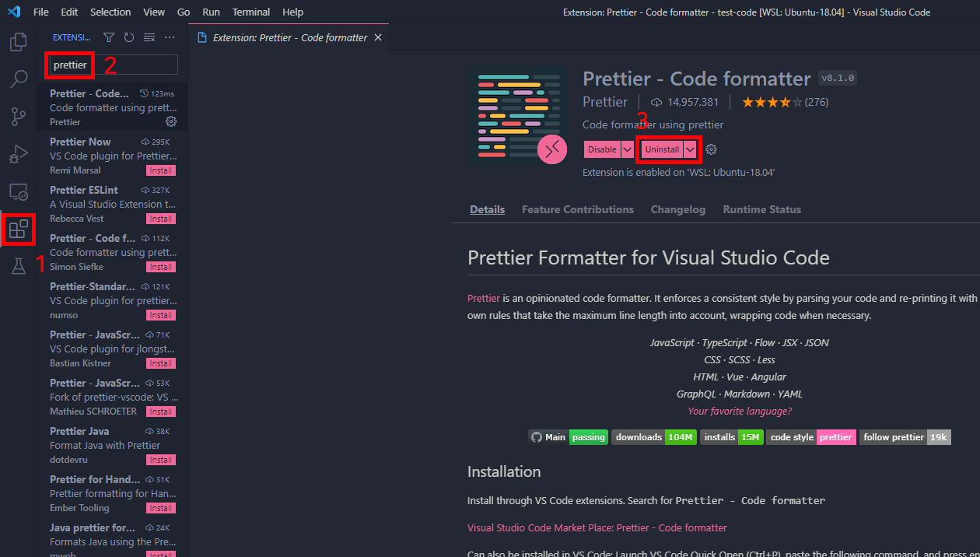This screenshot has height=557, width=980.
Task: Click the code style prettier badge
Action: pyautogui.click(x=811, y=437)
